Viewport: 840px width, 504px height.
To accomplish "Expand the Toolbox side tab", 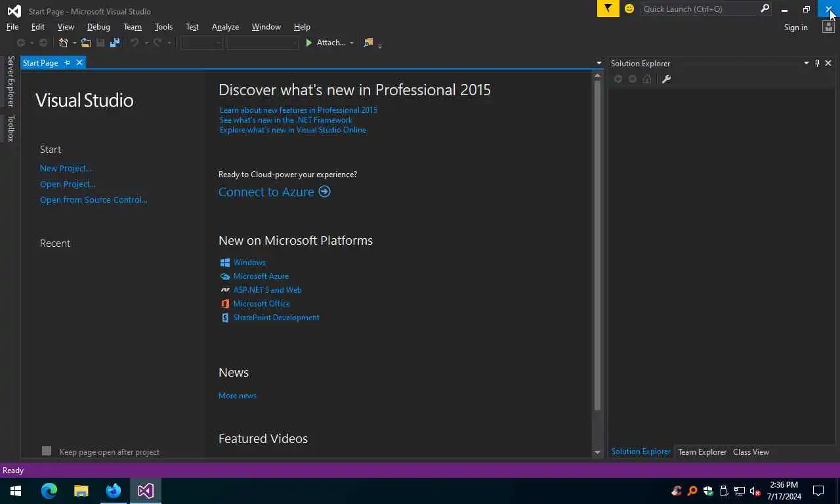I will pyautogui.click(x=10, y=129).
